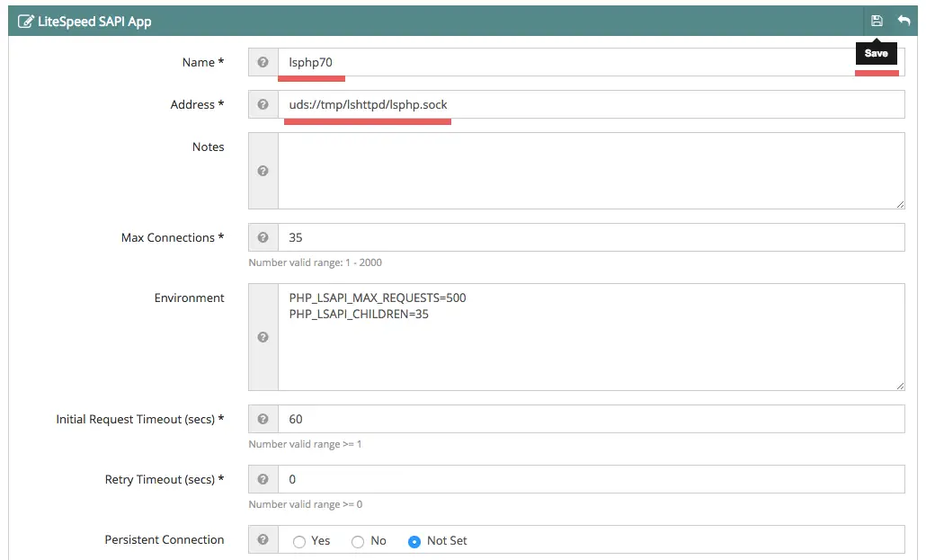926x560 pixels.
Task: Click the Environment textarea resize handle
Action: (900, 386)
